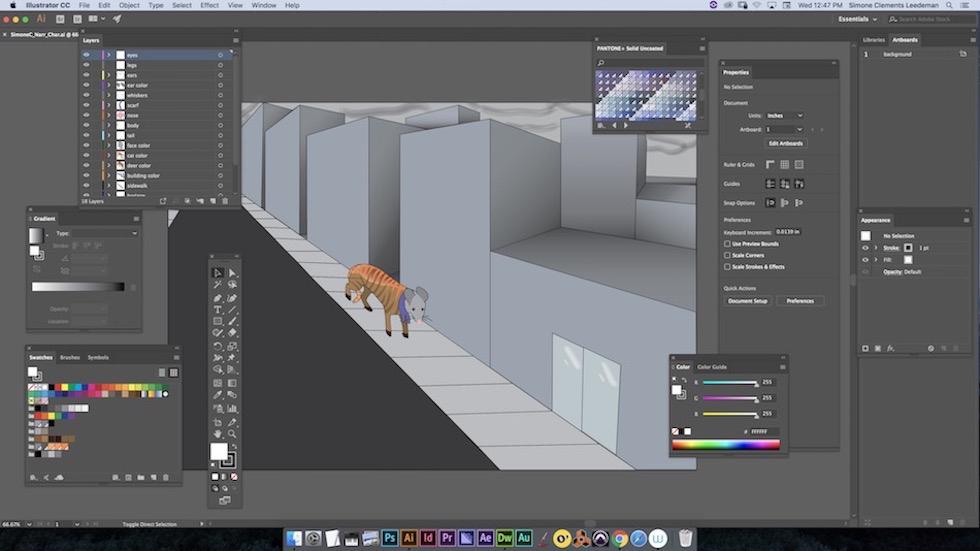Open the Units dropdown in Properties
980x551 pixels.
pos(784,116)
